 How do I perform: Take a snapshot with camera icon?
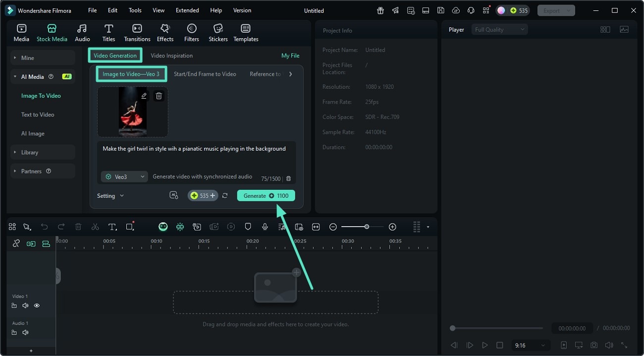tap(594, 345)
